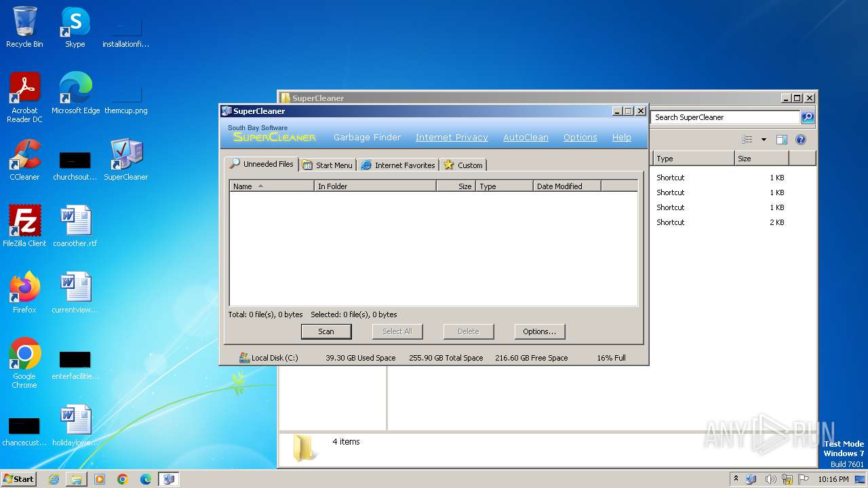Open the Skype desktop shortcut

(75, 27)
